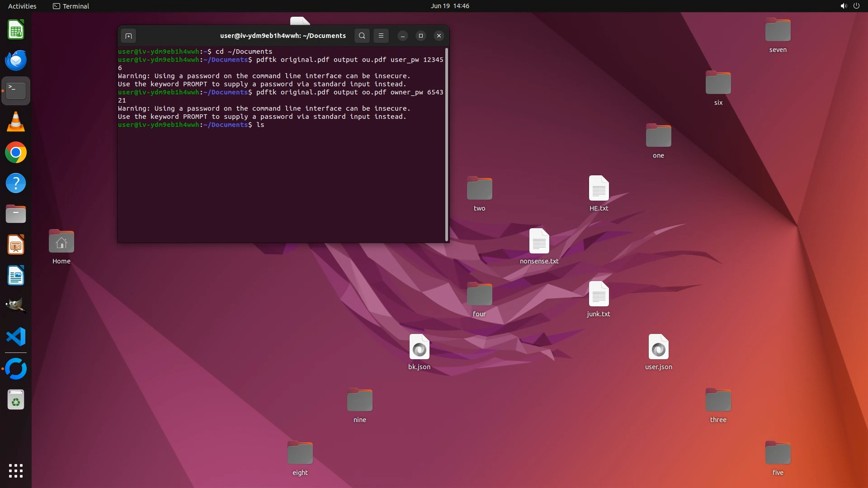The height and width of the screenshot is (488, 868).
Task: Open the clock and calendar panel
Action: click(449, 6)
